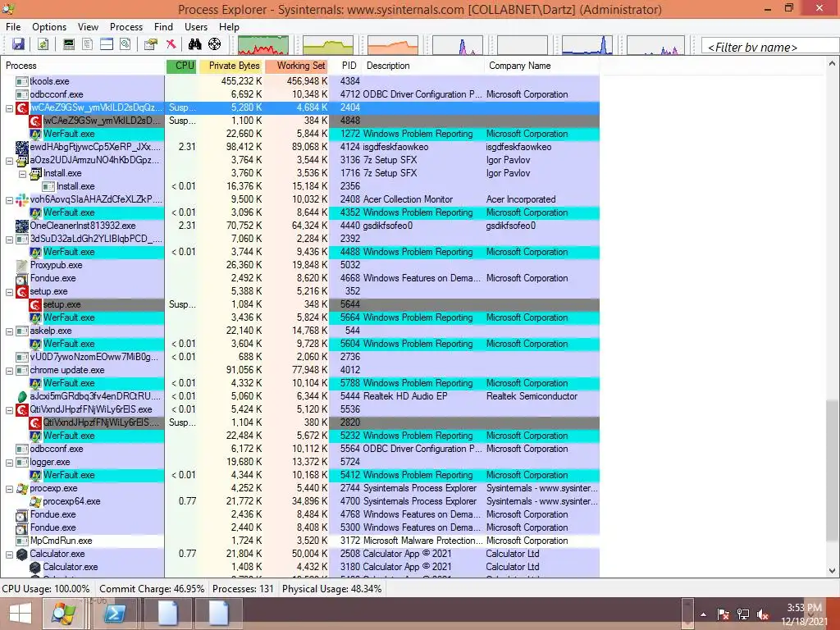Open the Help menu
This screenshot has height=630, width=840.
[x=229, y=27]
